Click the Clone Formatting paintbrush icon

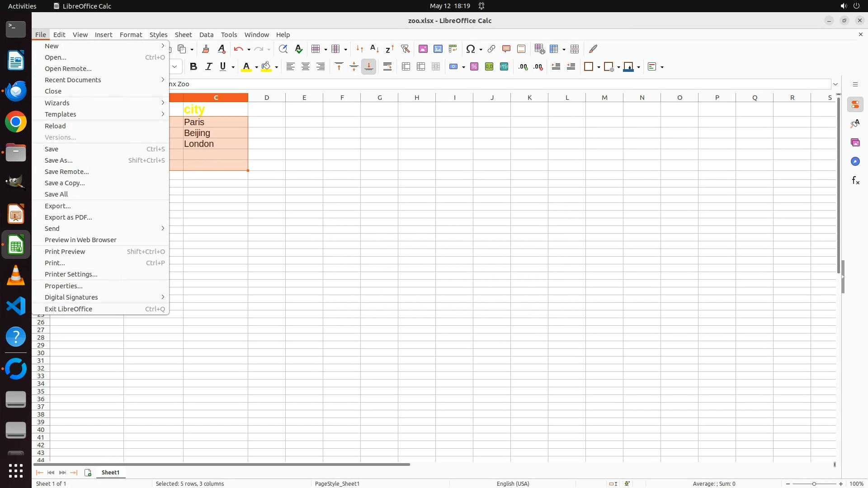[x=206, y=49]
